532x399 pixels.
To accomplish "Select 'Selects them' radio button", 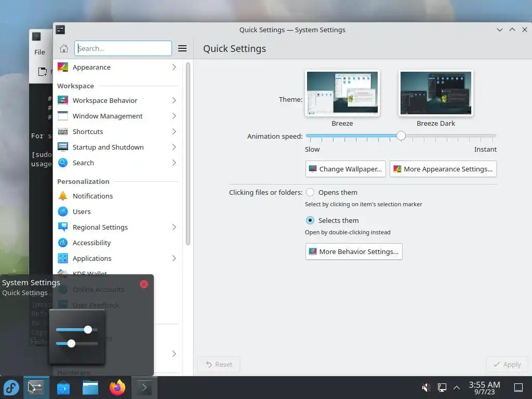I will [310, 220].
